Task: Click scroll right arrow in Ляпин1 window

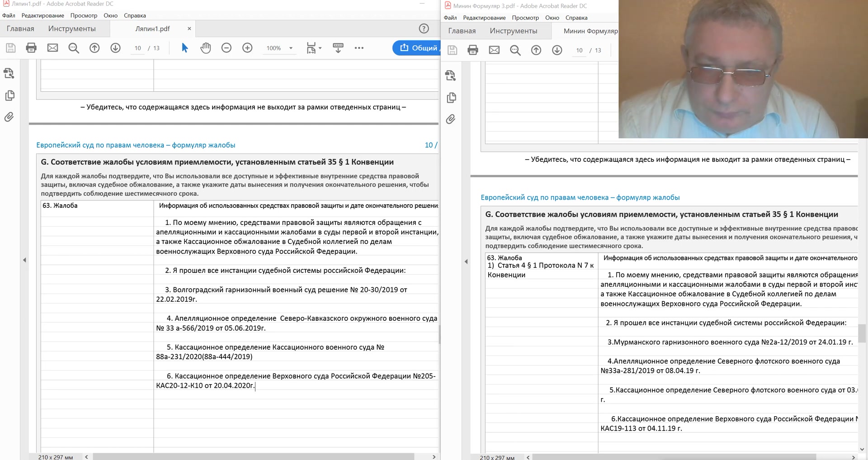Action: [x=434, y=457]
